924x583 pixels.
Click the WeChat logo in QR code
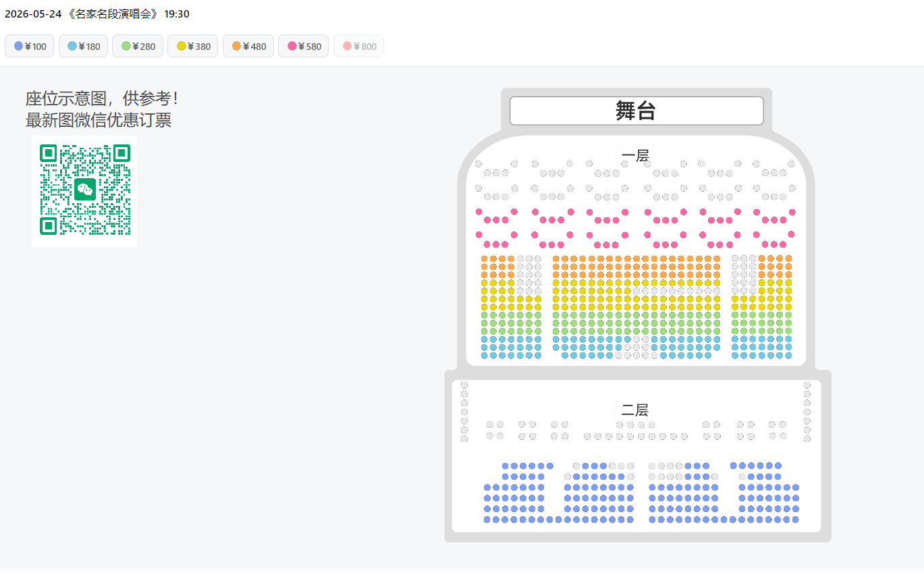pos(84,190)
